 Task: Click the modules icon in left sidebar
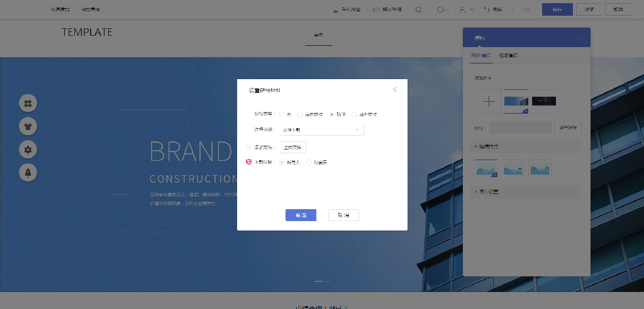click(x=28, y=103)
